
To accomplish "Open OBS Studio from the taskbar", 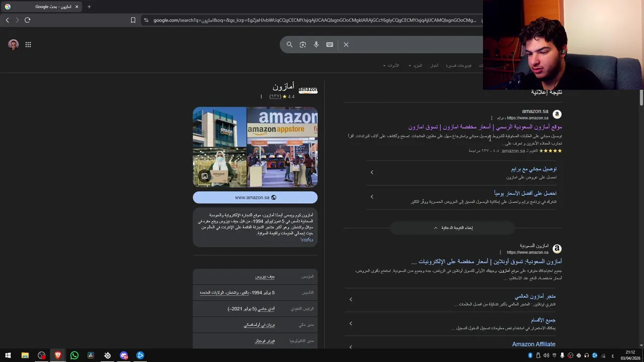I will 41,355.
